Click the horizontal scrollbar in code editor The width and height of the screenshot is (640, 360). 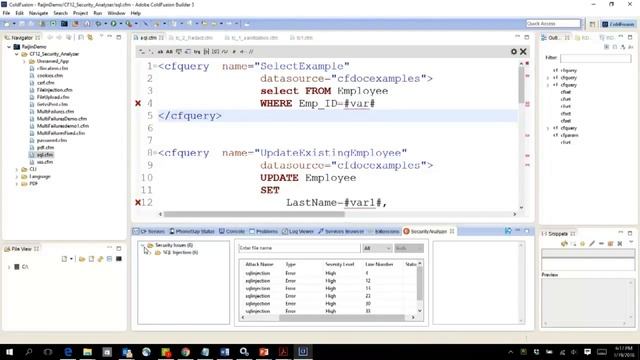click(254, 214)
